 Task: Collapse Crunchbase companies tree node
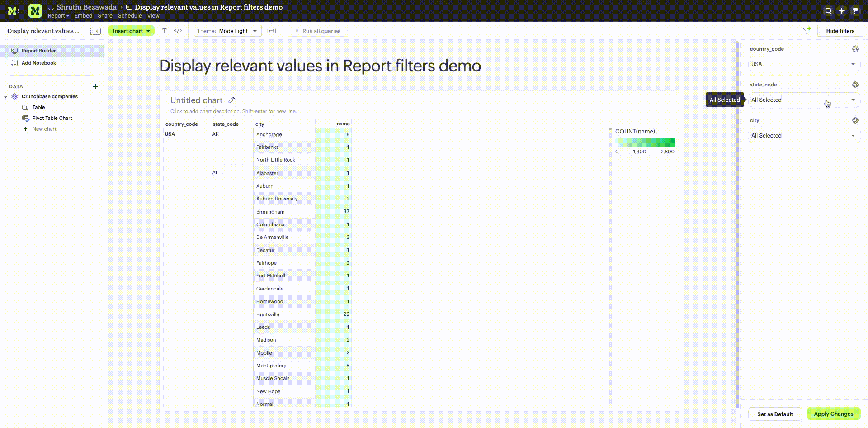5,96
